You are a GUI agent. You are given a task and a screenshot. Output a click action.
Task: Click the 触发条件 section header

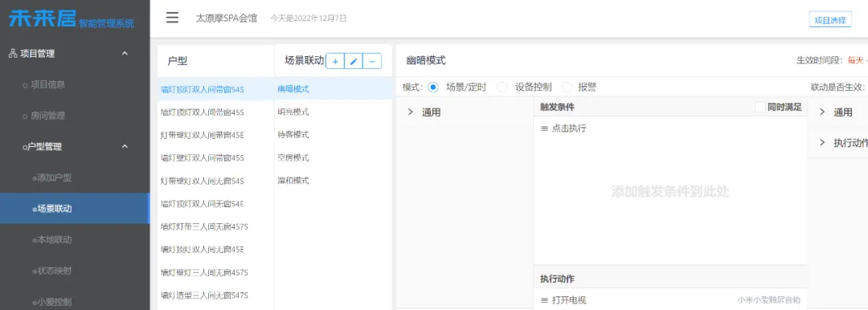557,107
